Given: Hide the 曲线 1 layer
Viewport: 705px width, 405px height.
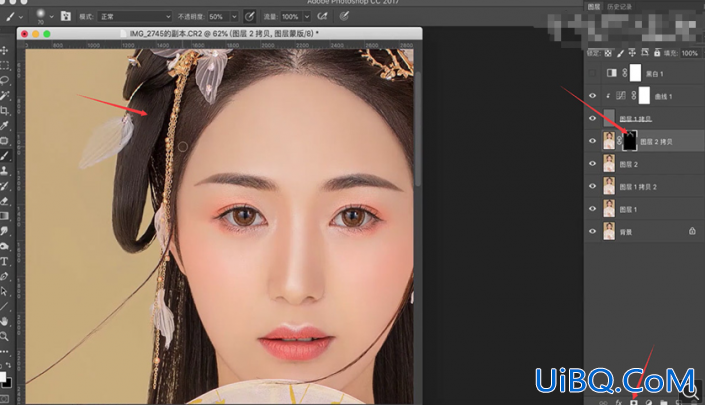Looking at the screenshot, I should click(x=593, y=96).
